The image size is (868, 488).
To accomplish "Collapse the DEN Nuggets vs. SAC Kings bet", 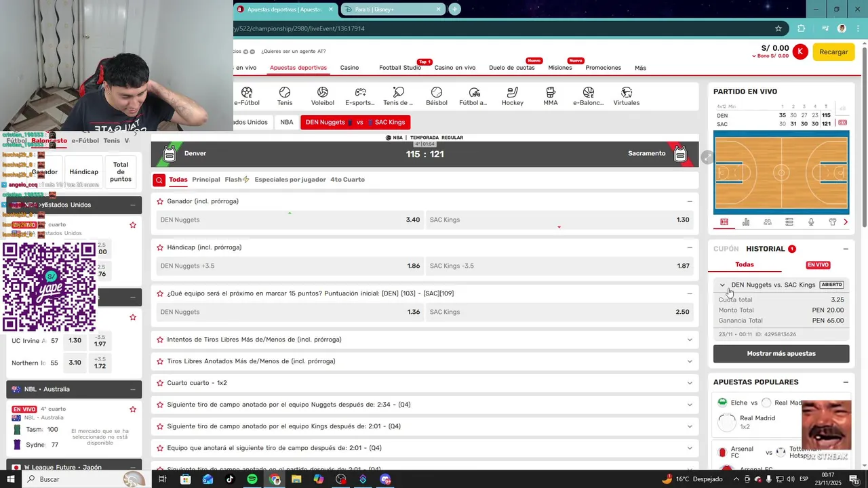I will tap(722, 285).
